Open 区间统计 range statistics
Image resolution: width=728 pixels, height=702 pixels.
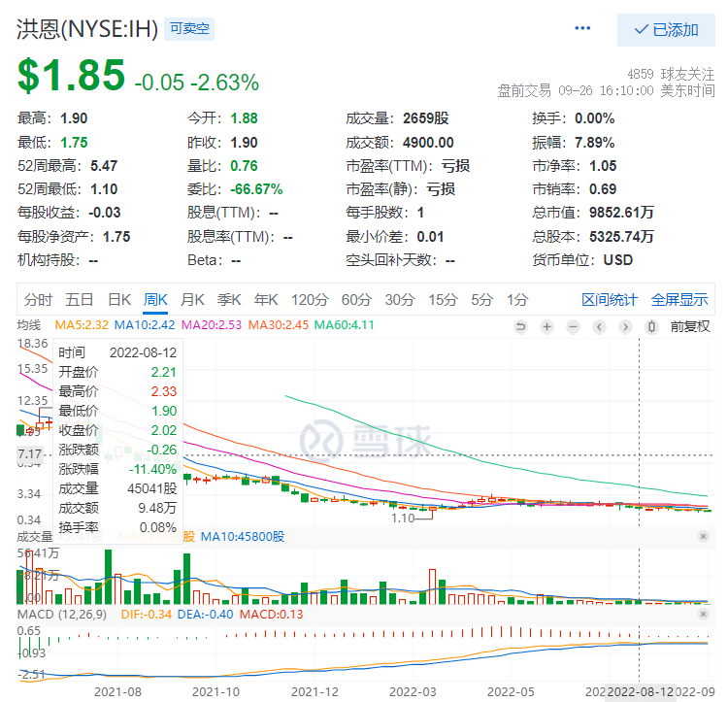(x=610, y=299)
